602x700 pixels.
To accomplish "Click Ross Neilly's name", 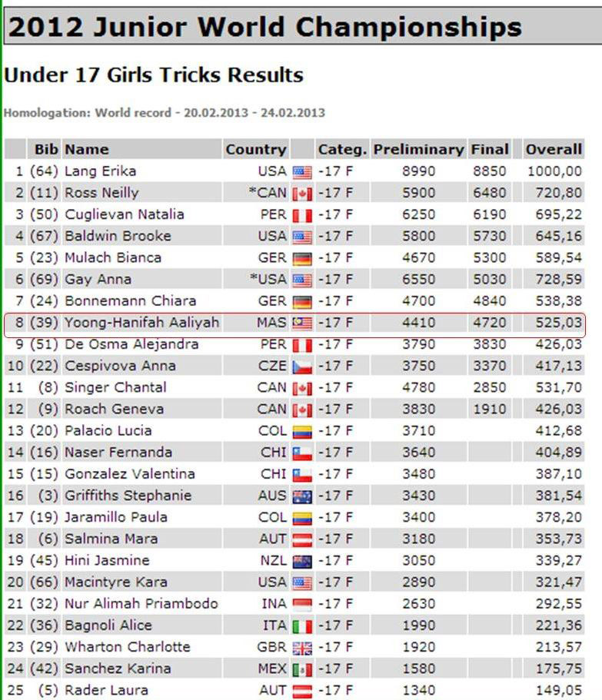I will (101, 192).
